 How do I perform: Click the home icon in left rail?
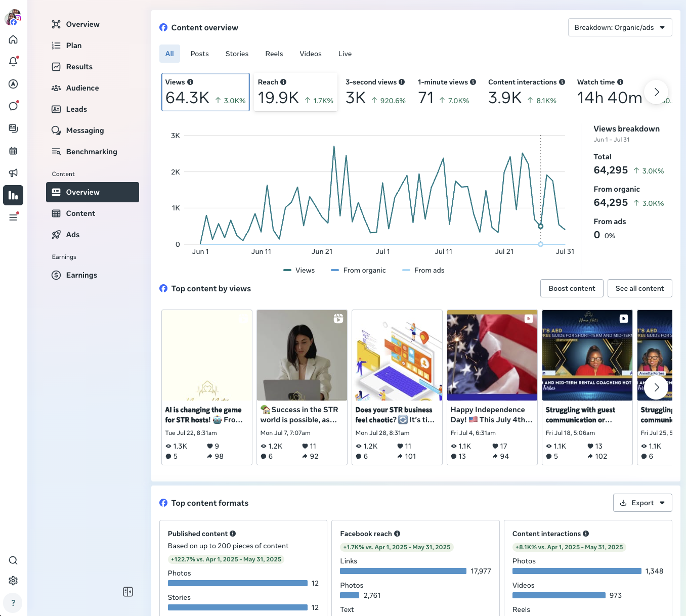pos(13,39)
